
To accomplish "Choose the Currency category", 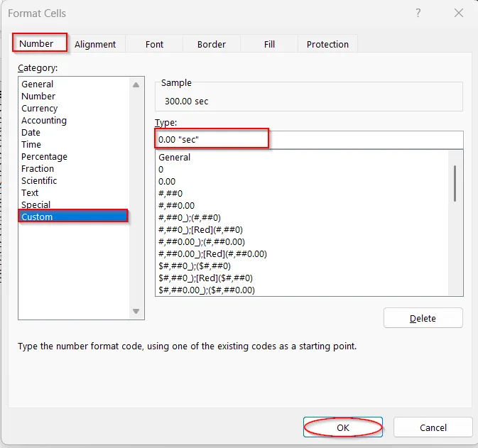I will click(x=74, y=108).
